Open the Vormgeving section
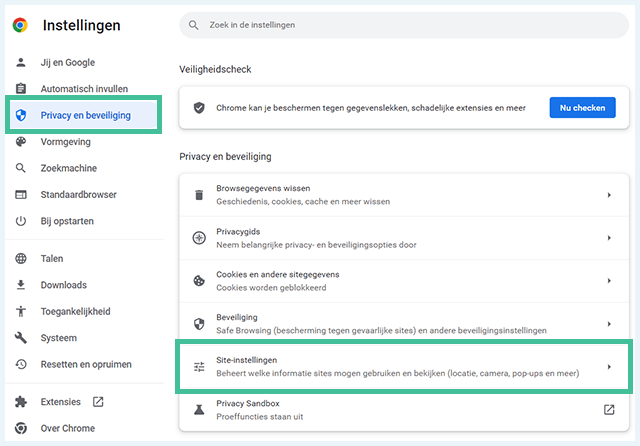This screenshot has width=640, height=446. [66, 142]
